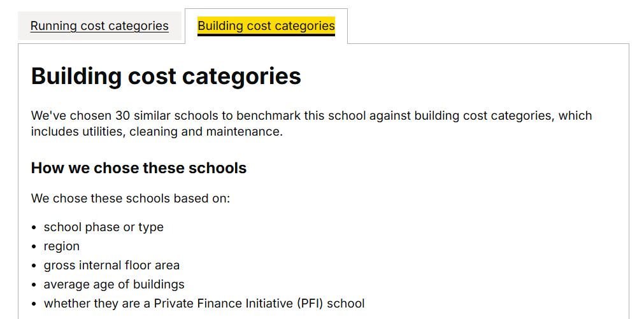Image resolution: width=644 pixels, height=319 pixels.
Task: Click the bullet point beside "region"
Action: (x=34, y=246)
